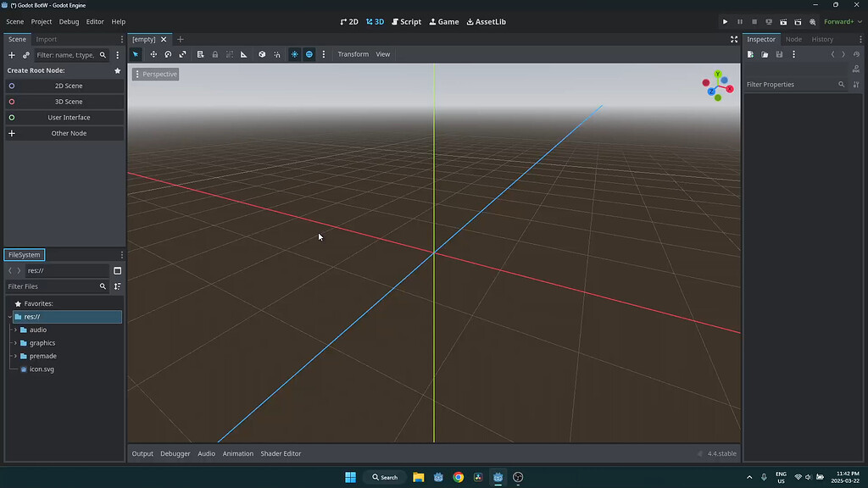The height and width of the screenshot is (488, 868).
Task: Pause the running project
Action: [x=739, y=21]
